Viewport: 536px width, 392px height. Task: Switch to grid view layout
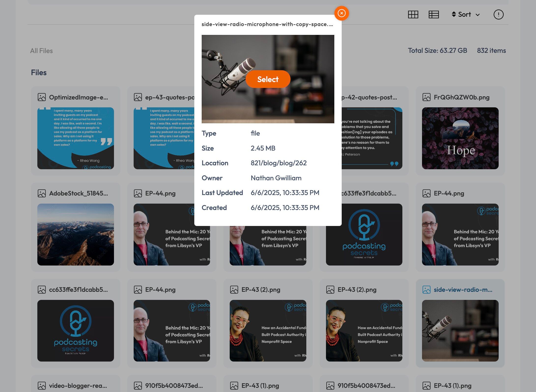point(413,14)
